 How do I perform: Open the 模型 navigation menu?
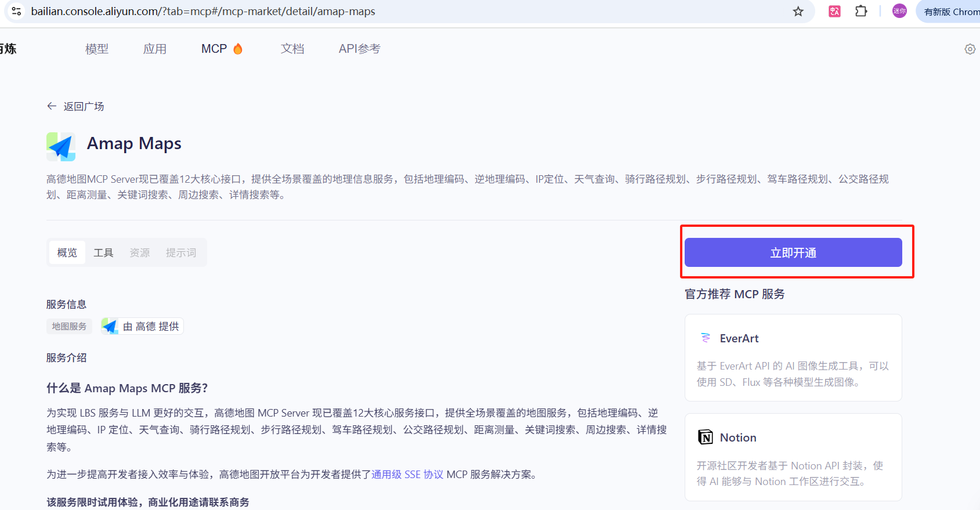coord(97,49)
